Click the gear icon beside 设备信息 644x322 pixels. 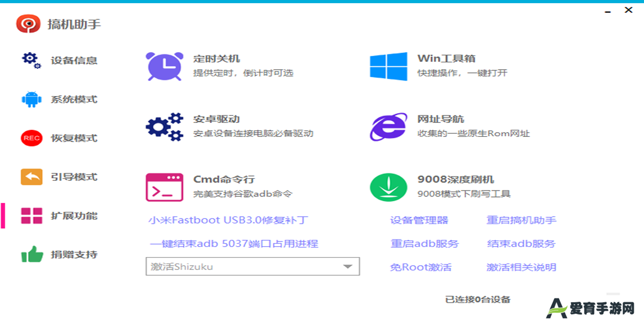[31, 60]
